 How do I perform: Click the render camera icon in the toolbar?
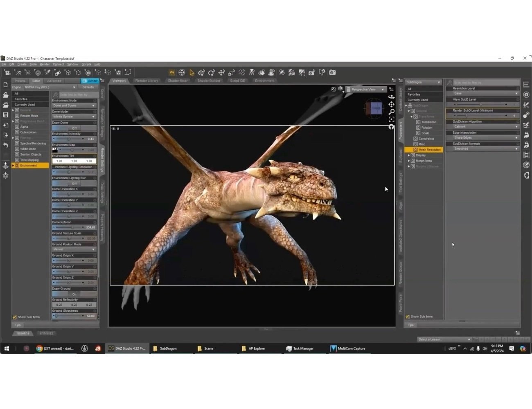click(x=331, y=72)
